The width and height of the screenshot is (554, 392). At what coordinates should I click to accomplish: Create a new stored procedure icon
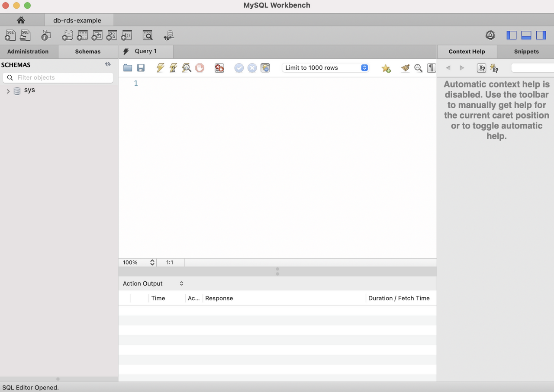(x=112, y=35)
